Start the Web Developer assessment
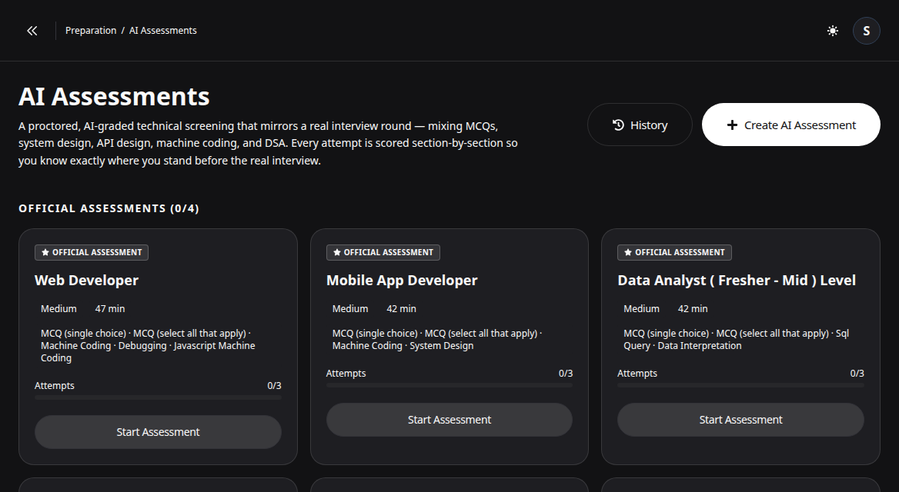 (x=158, y=432)
